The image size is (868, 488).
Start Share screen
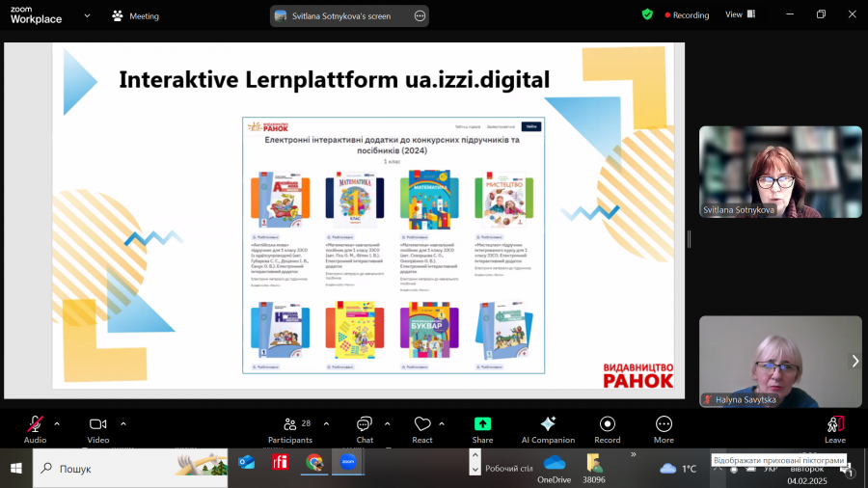[x=483, y=430]
